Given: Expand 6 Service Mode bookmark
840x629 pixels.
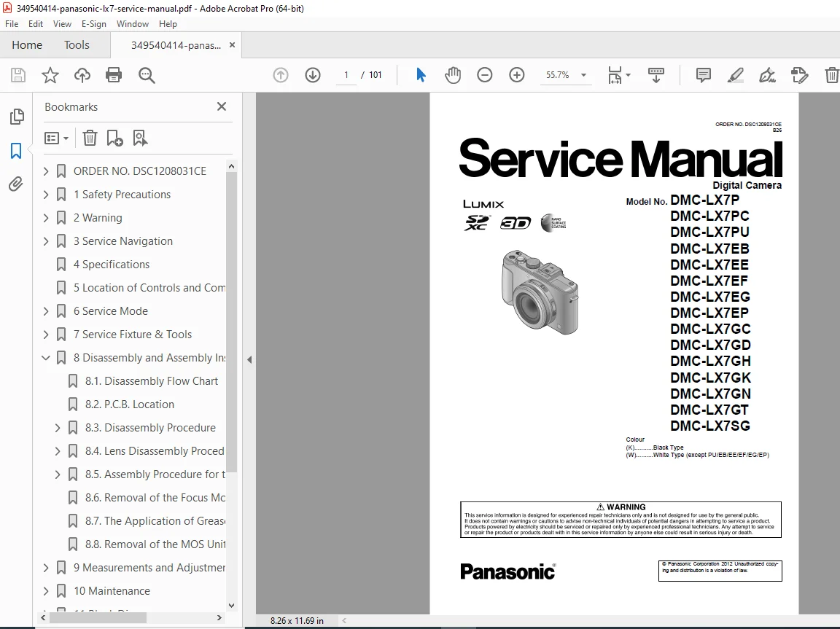Looking at the screenshot, I should 46,311.
